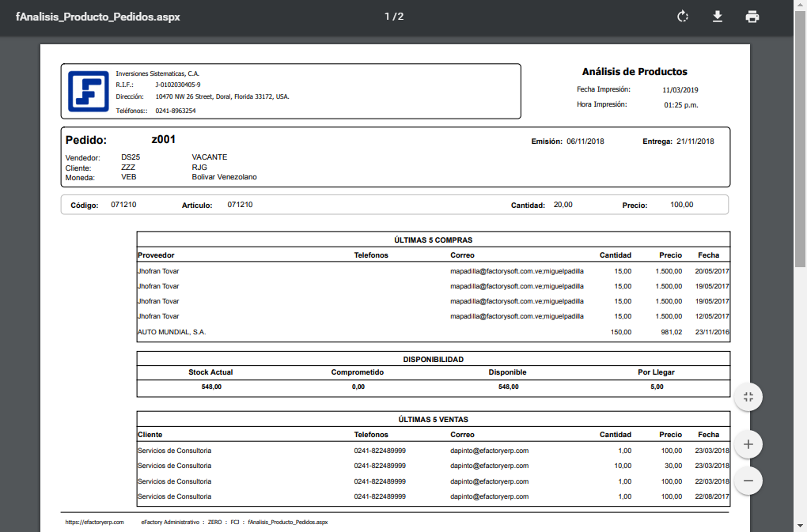Viewport: 807px width, 532px height.
Task: Zoom out with the minus button
Action: [x=748, y=480]
